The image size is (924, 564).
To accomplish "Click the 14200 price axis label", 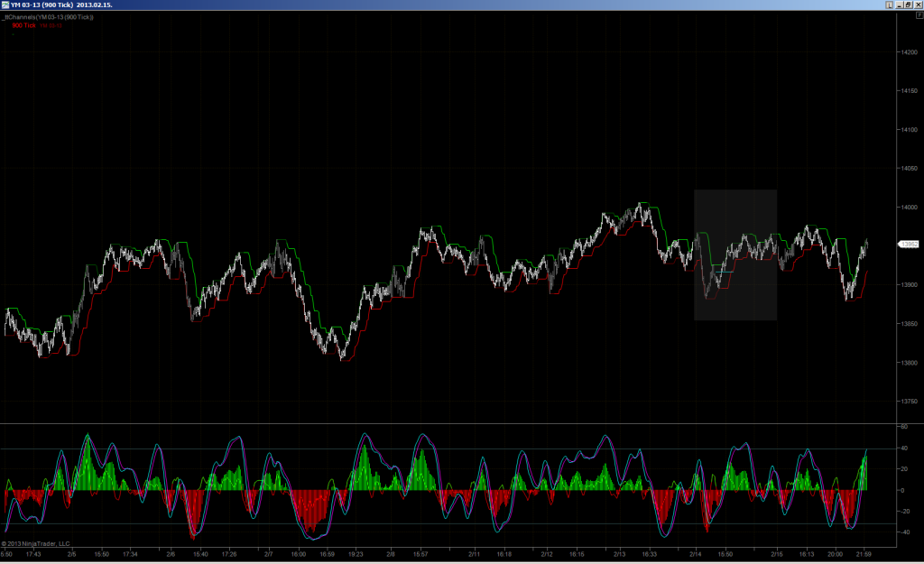I will tap(910, 52).
